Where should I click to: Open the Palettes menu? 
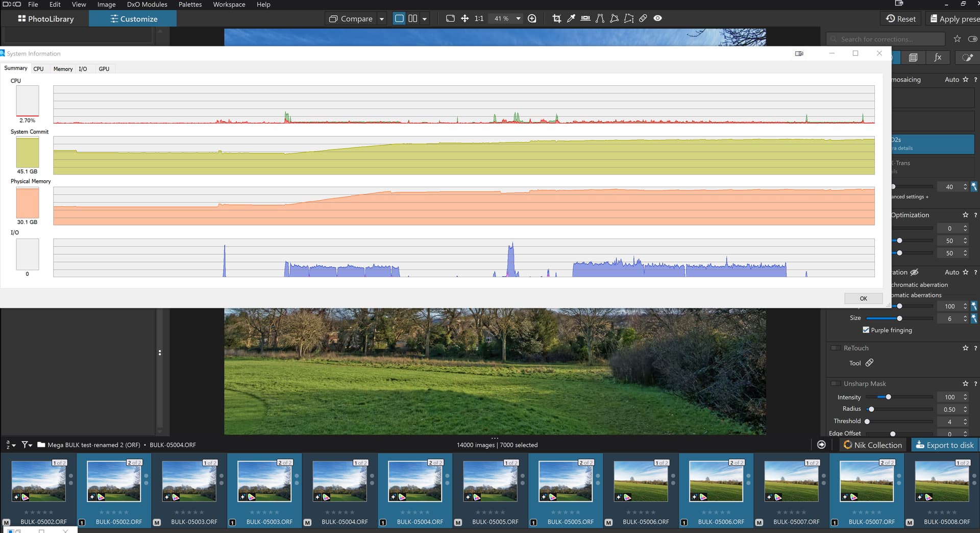(x=190, y=5)
